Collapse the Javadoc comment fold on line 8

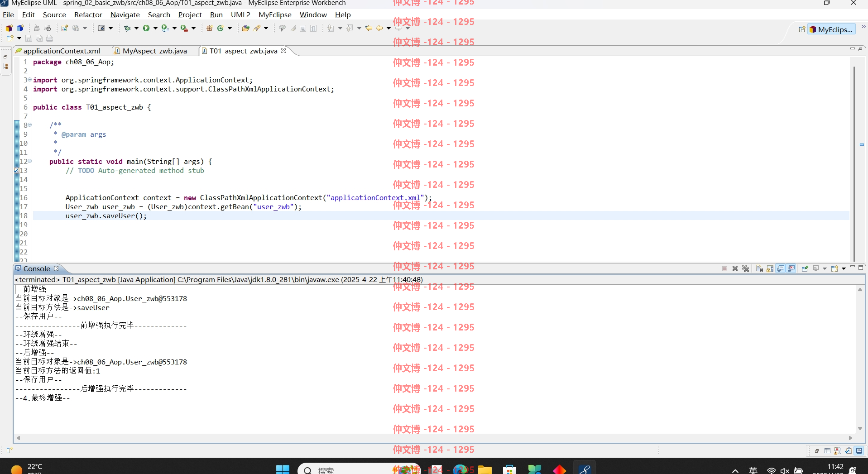pos(30,125)
